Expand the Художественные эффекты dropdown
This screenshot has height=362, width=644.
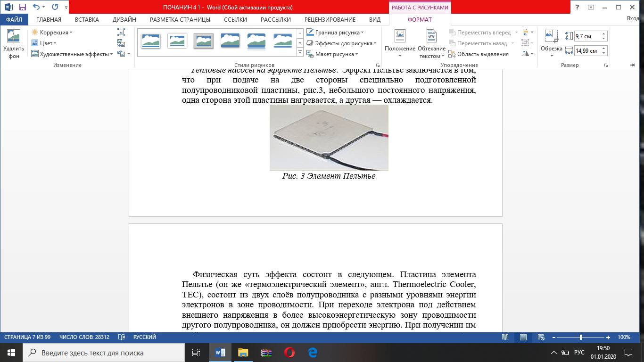(72, 54)
